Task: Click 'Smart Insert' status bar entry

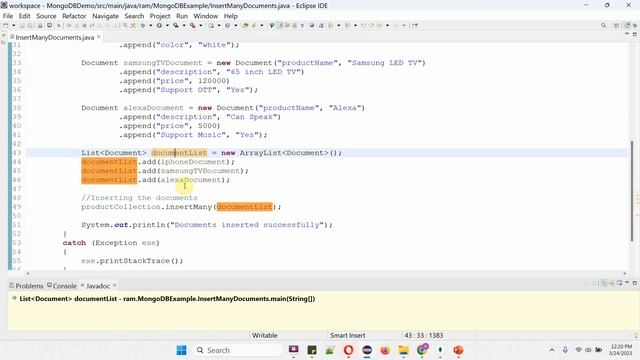Action: click(347, 335)
